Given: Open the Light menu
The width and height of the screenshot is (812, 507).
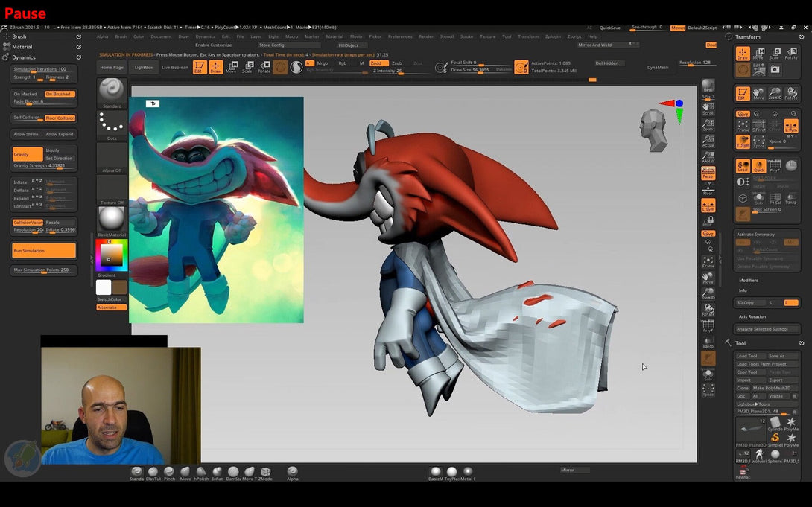Looking at the screenshot, I should 273,36.
